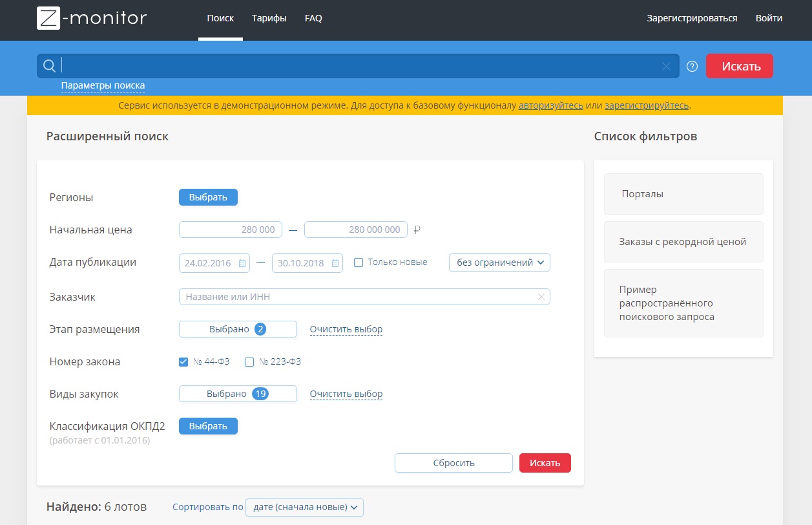Viewport: 812px width, 525px height.
Task: Enable the № 223-ФЗ checkbox
Action: pyautogui.click(x=249, y=362)
